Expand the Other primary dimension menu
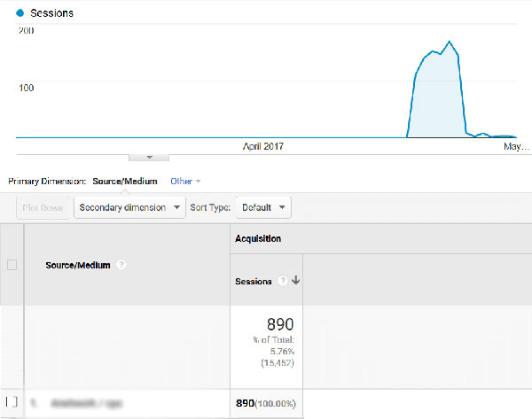 click(185, 182)
